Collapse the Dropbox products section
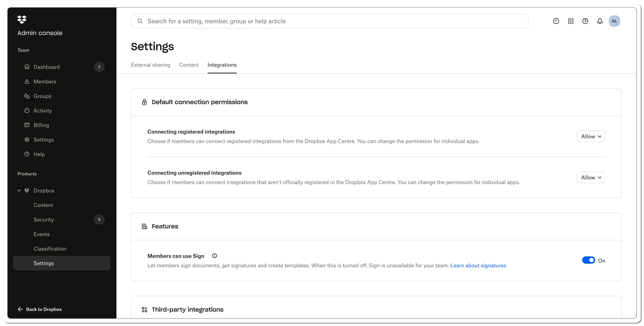 click(x=19, y=191)
